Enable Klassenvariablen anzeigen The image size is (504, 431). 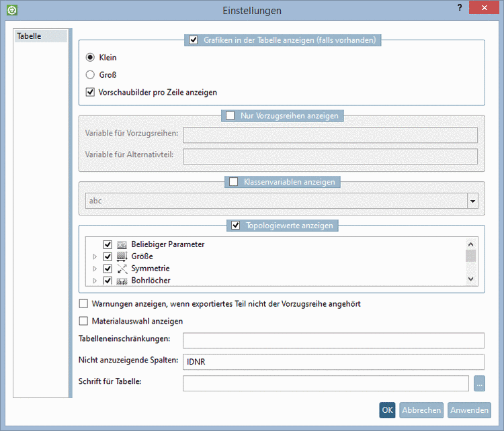[x=233, y=182]
